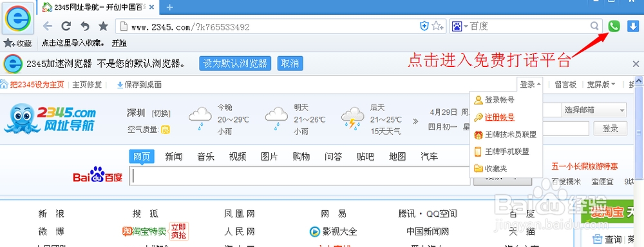Viewport: 644px width, 247px height.
Task: Select the 贴吧 search tab
Action: click(366, 157)
